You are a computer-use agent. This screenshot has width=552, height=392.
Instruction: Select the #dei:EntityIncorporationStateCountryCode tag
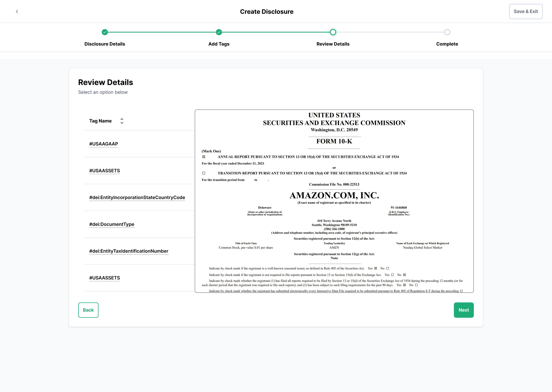(137, 198)
